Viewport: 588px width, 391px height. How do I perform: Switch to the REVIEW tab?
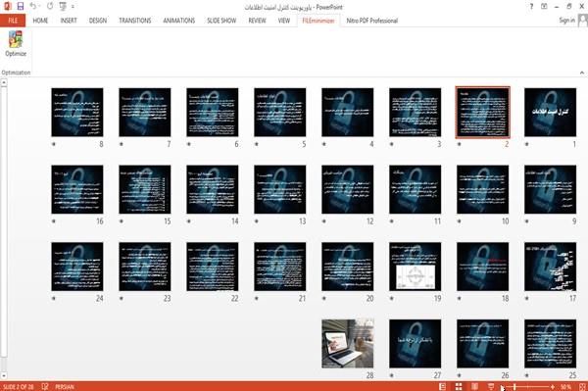257,21
